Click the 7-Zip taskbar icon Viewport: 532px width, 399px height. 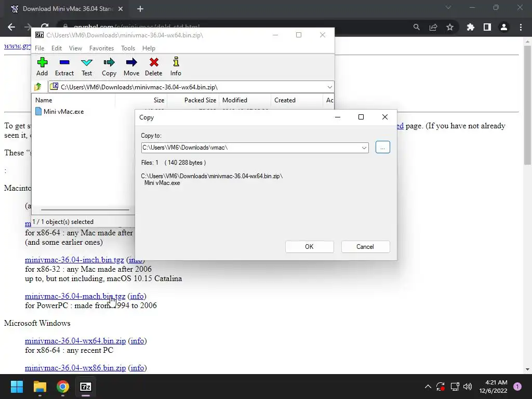click(x=86, y=387)
